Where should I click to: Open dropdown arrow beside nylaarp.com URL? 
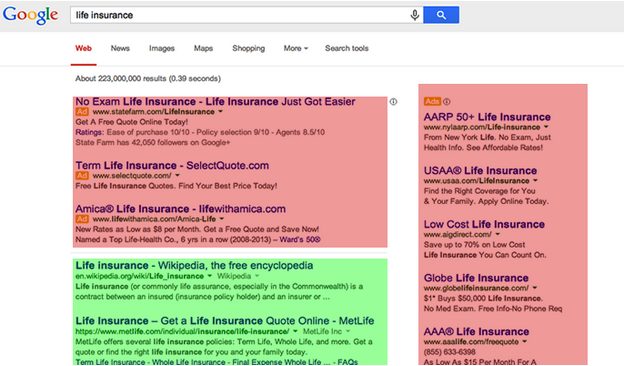point(546,127)
